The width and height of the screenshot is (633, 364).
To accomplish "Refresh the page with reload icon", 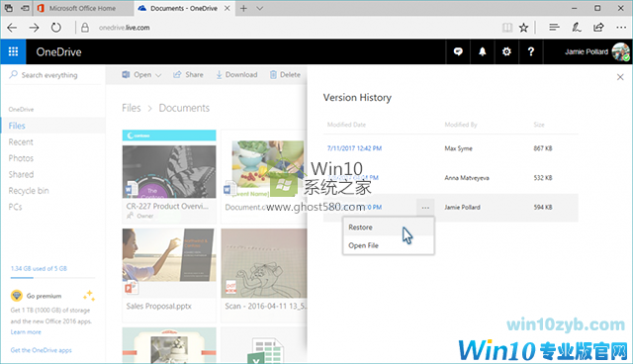I will pyautogui.click(x=56, y=28).
